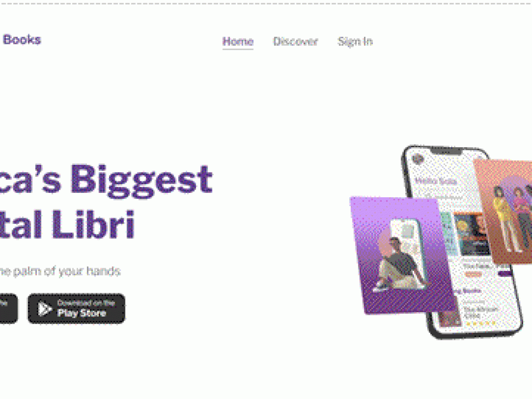Click the orange tag pill in phone mockup

[x=474, y=275]
